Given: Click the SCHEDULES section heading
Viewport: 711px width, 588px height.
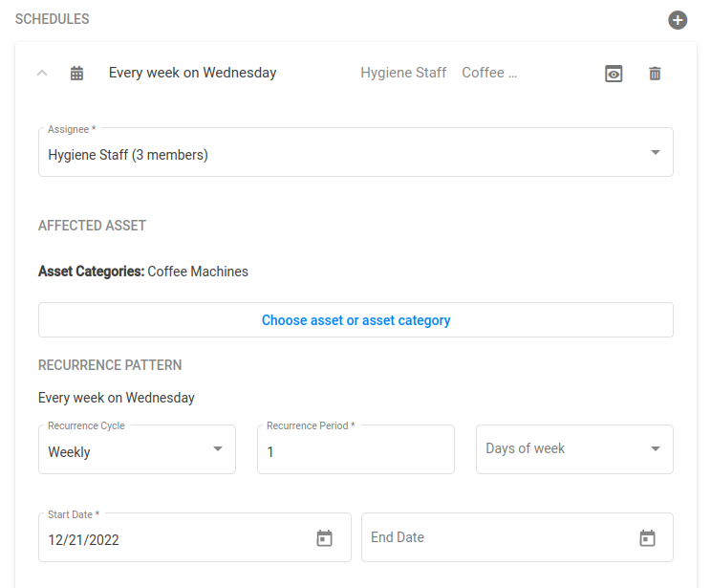Looking at the screenshot, I should (53, 19).
